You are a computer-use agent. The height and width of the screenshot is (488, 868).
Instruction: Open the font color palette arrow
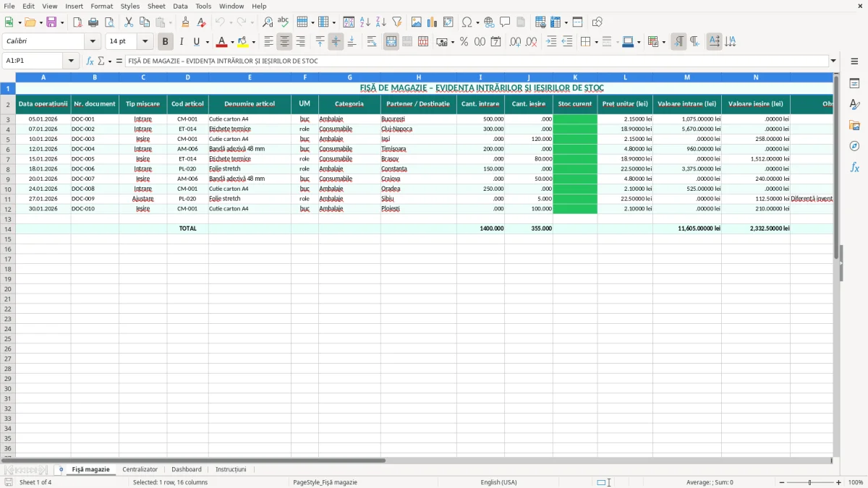232,42
